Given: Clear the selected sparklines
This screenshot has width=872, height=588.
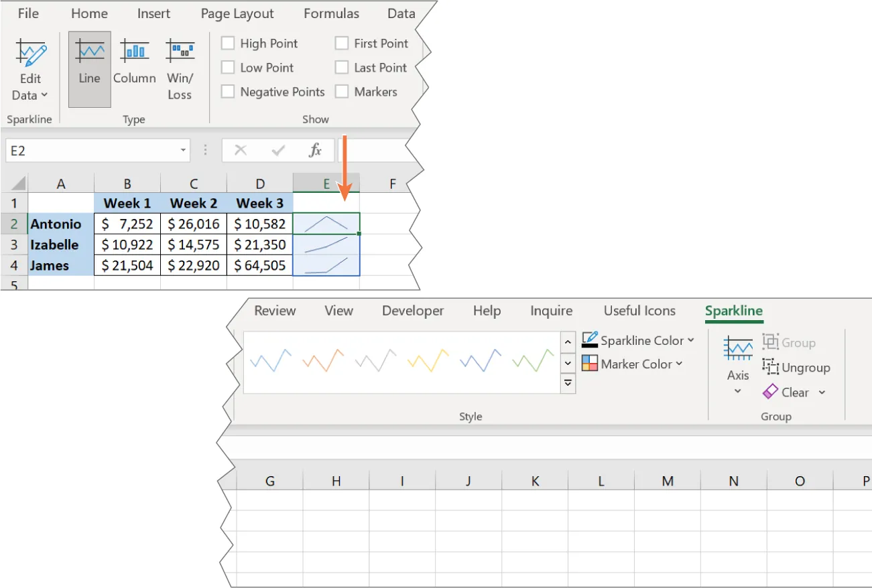Looking at the screenshot, I should [794, 392].
